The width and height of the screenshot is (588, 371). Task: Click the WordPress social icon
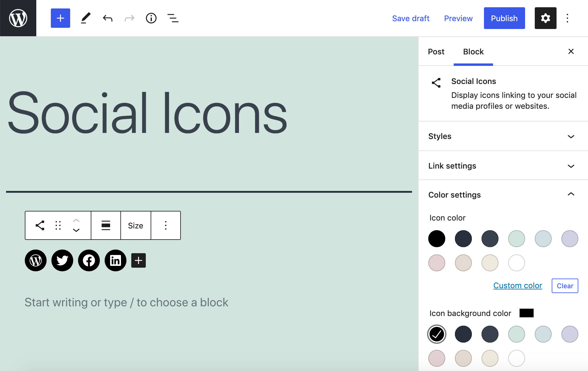coord(36,260)
